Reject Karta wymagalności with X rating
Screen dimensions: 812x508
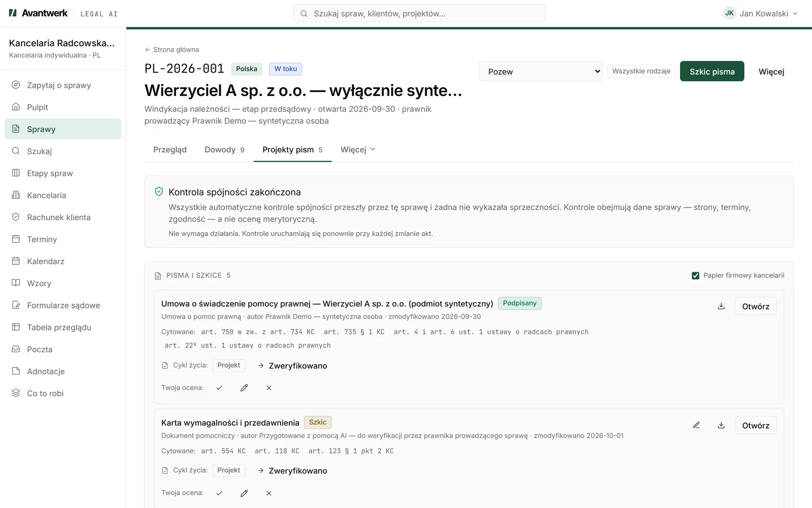[x=269, y=493]
